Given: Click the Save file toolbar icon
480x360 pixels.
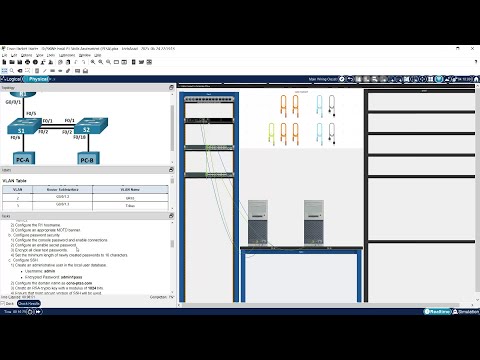Looking at the screenshot, I should point(20,62).
